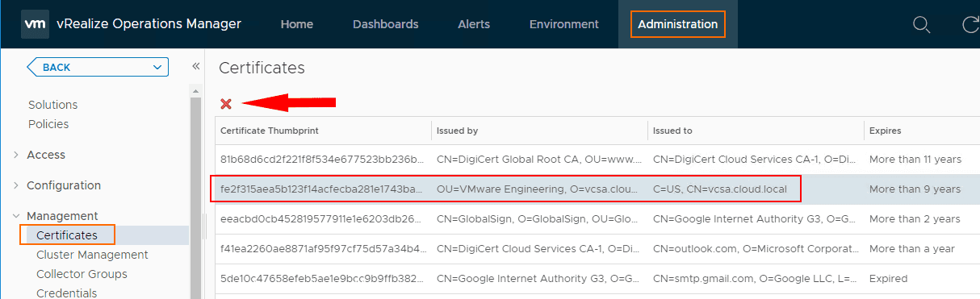980x299 pixels.
Task: Click the sidebar vertical scrollbar
Action: [195, 197]
